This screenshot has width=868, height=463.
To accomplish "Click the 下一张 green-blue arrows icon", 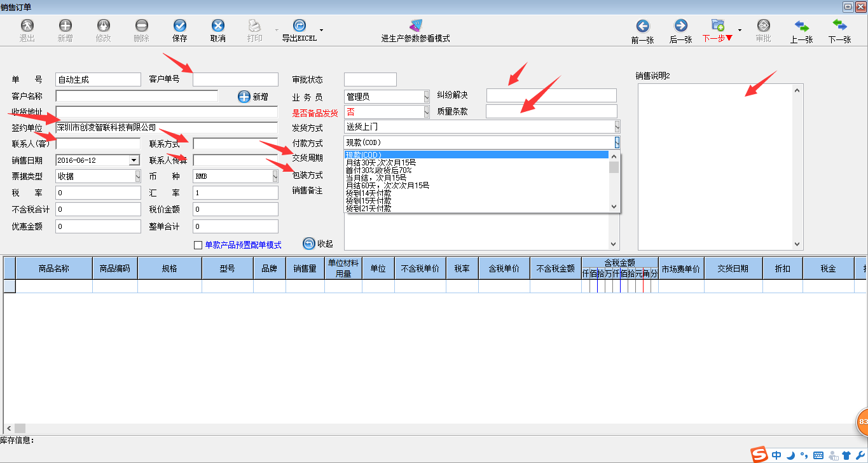I will 839,25.
